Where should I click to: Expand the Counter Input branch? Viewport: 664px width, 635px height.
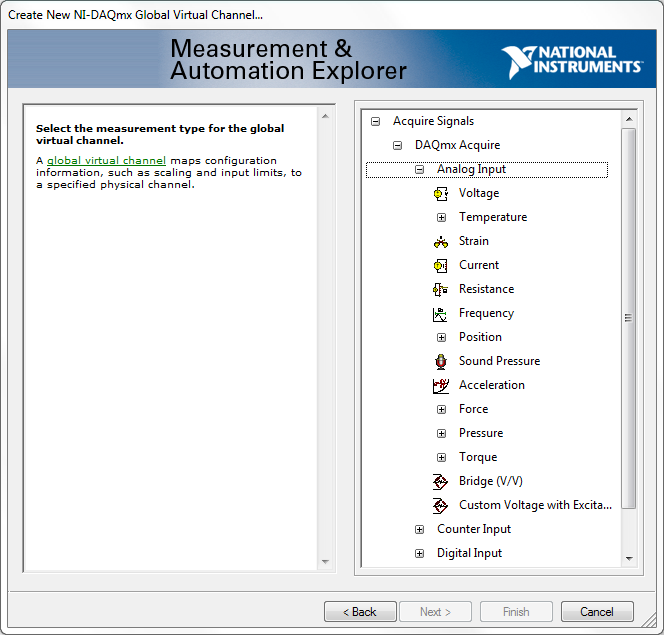point(419,529)
